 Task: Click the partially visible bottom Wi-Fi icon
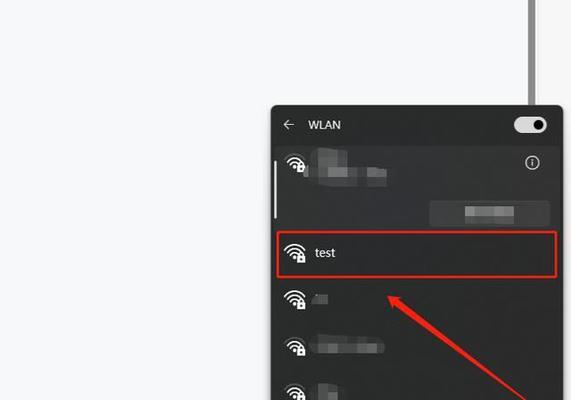(295, 392)
